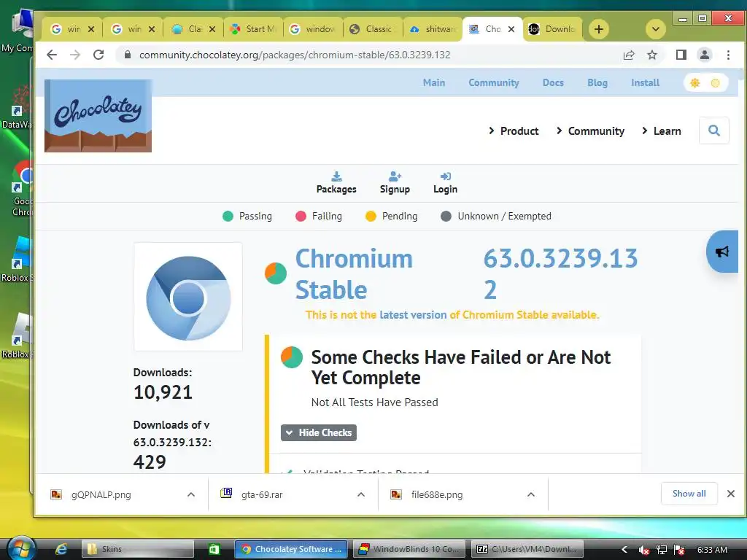747x560 pixels.
Task: Close the active Chocolatey tab
Action: pos(511,29)
